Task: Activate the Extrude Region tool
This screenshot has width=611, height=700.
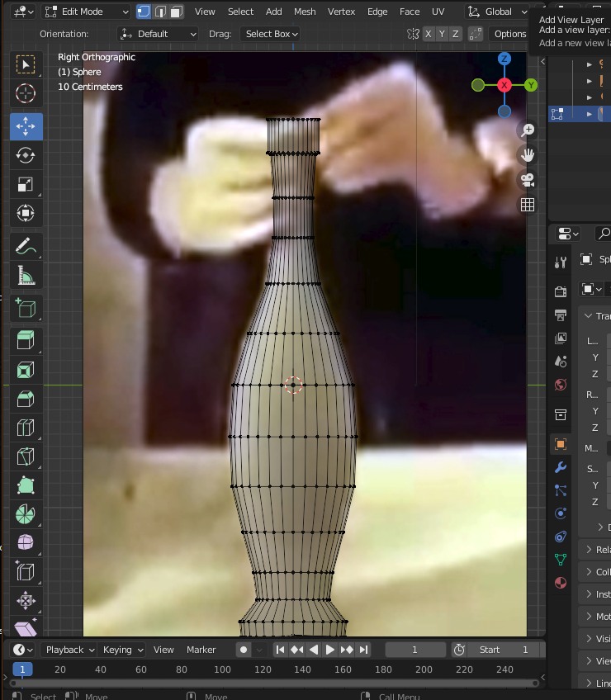Action: click(x=26, y=339)
